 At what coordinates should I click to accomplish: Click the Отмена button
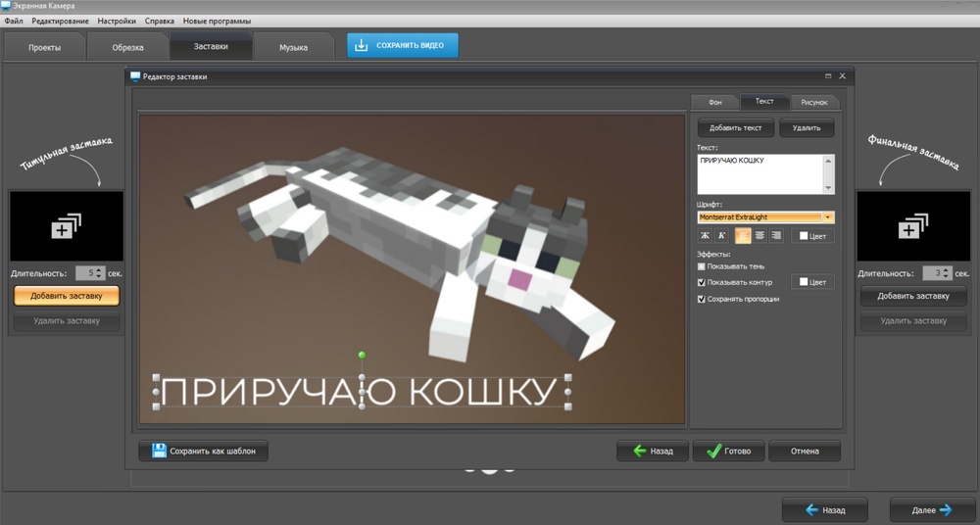coord(805,451)
